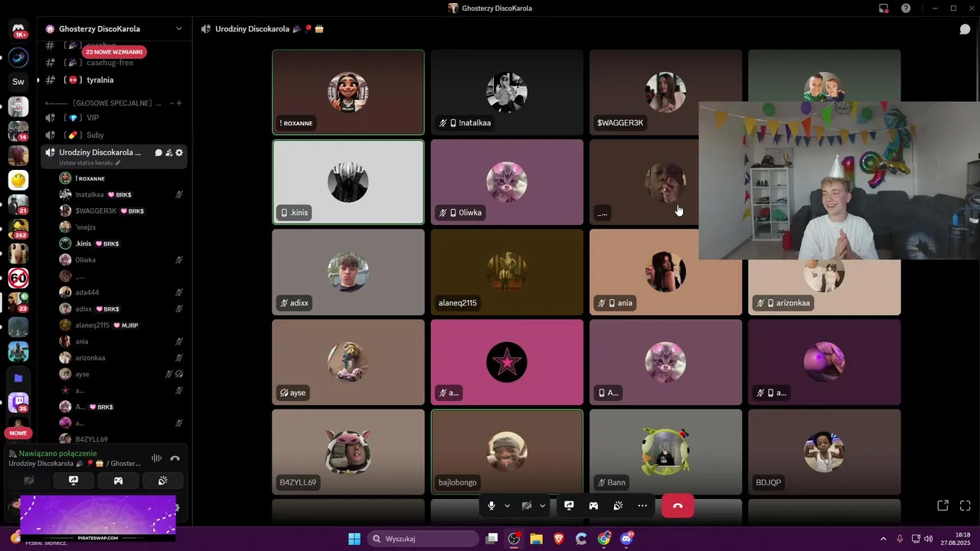Open the inbox icon in title bar

[x=884, y=8]
